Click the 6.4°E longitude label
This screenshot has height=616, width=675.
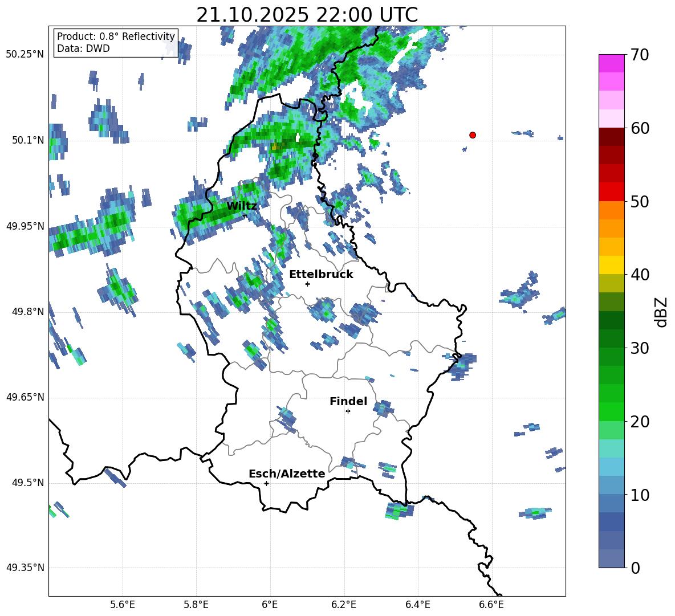coord(417,605)
